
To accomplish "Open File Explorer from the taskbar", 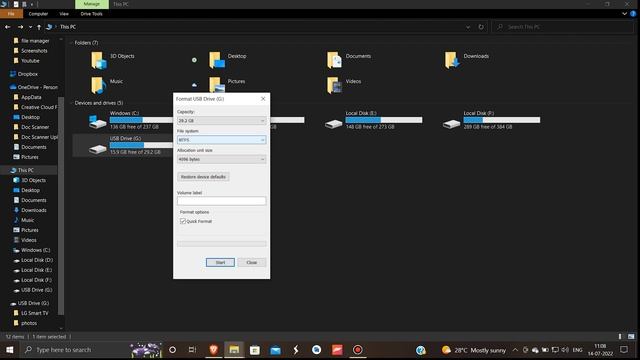I will [234, 350].
